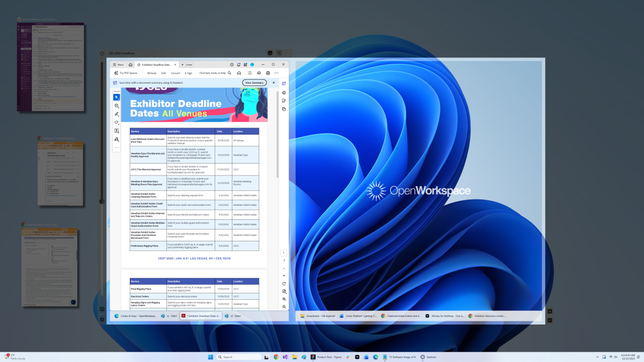Pick the Highlight pen tool
The height and width of the screenshot is (362, 644).
116,113
